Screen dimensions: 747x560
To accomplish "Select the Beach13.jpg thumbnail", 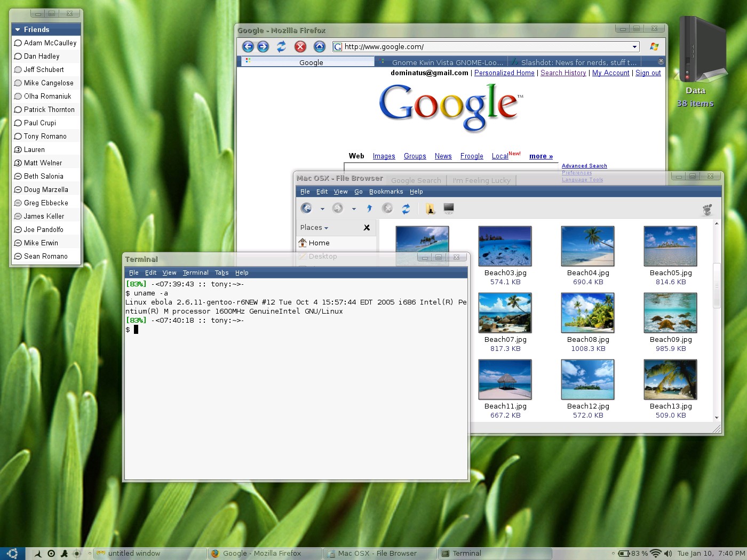I will [670, 379].
